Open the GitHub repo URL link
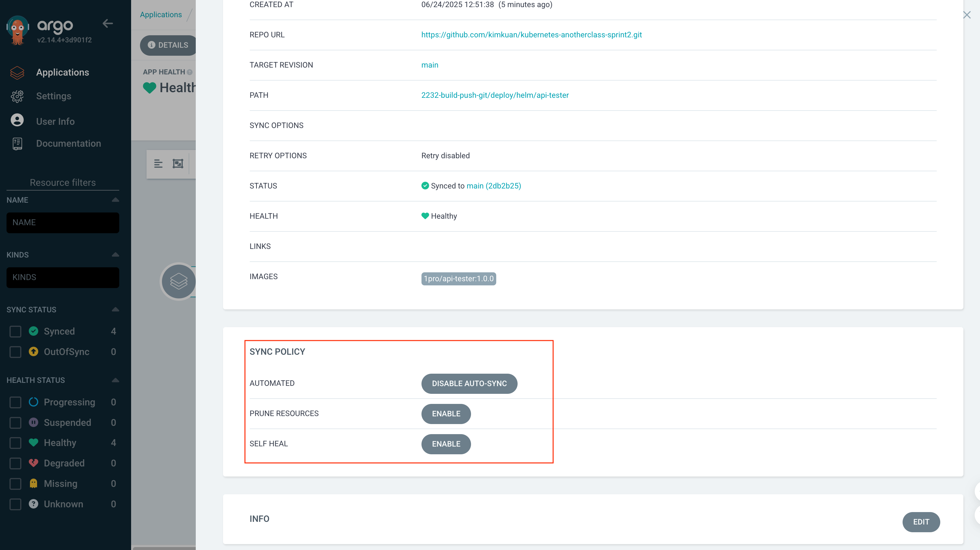 pos(531,35)
